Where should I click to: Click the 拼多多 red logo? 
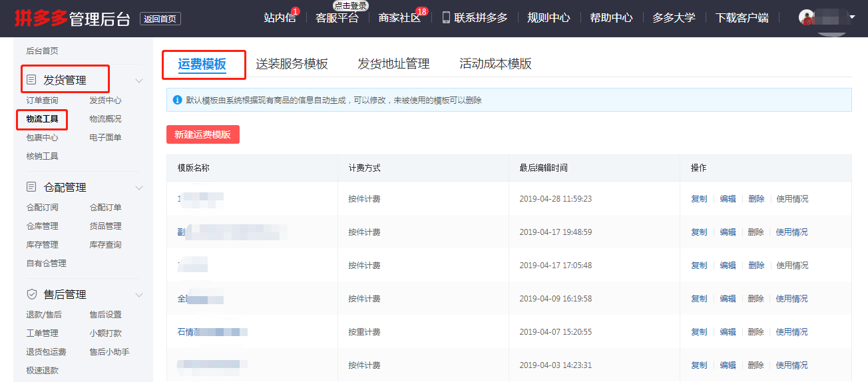[x=41, y=18]
